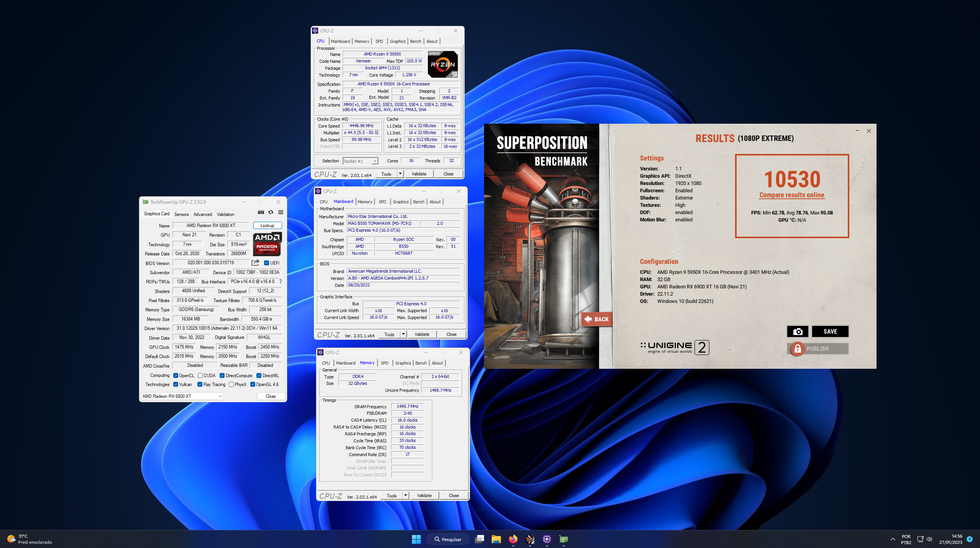Open File Explorer from the taskbar
The height and width of the screenshot is (548, 980).
pos(496,539)
